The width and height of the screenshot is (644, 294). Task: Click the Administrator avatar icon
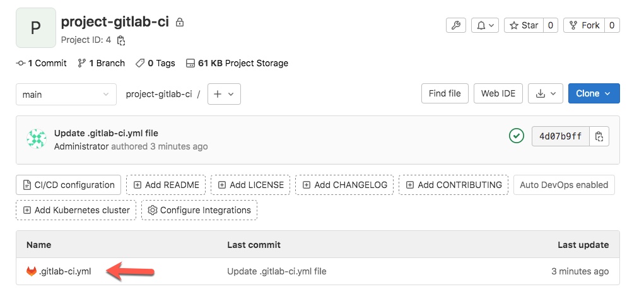coord(37,139)
